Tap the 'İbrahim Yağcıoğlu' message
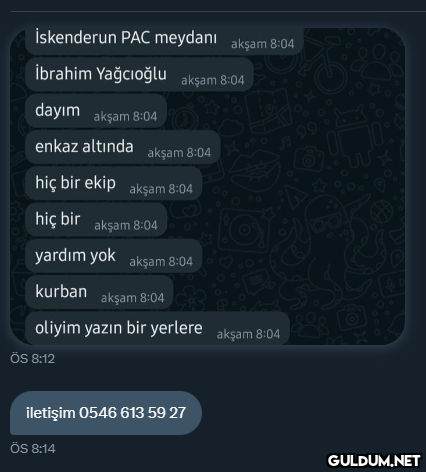Image resolution: width=426 pixels, height=472 pixels. click(139, 74)
